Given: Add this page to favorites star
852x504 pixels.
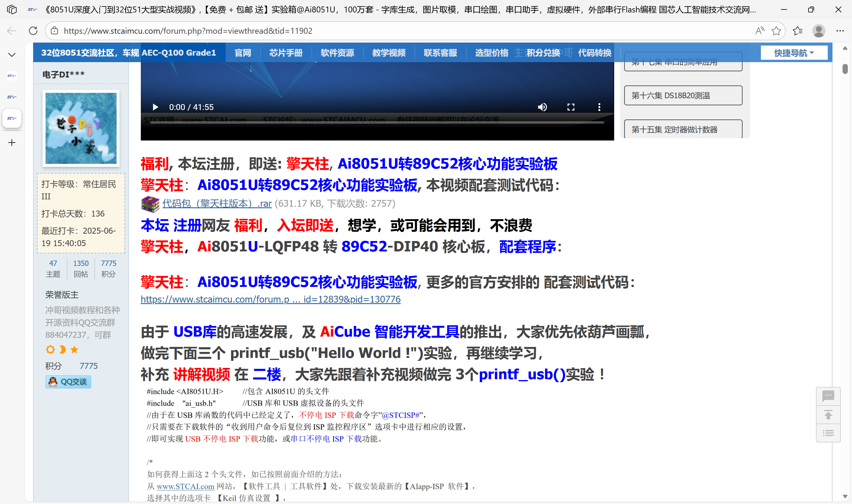Looking at the screenshot, I should click(776, 31).
